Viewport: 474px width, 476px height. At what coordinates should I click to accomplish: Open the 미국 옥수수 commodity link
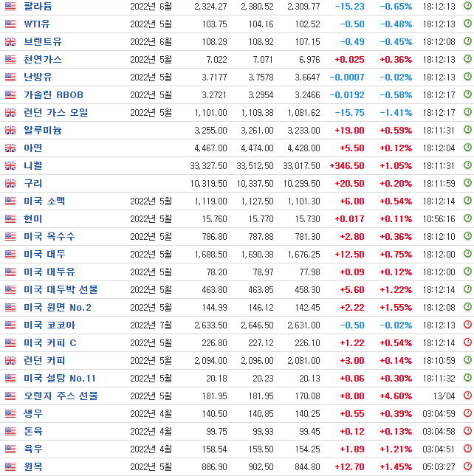pos(49,236)
